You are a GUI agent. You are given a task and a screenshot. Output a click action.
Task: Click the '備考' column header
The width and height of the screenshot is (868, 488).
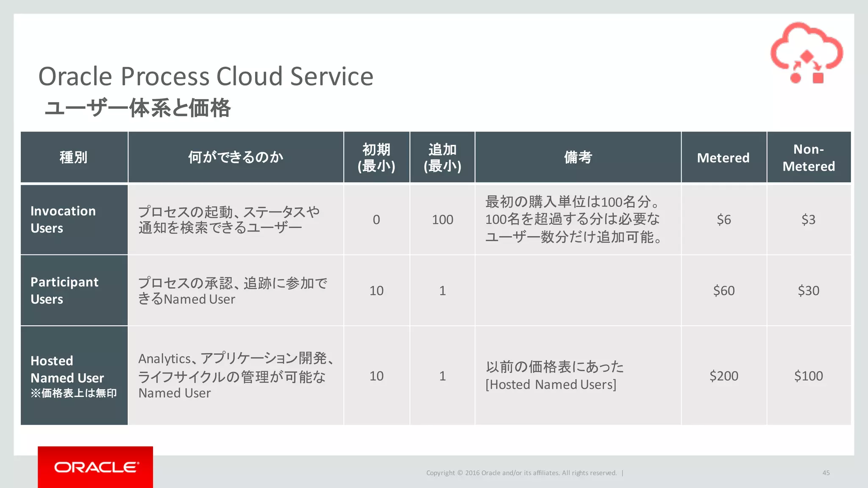click(578, 157)
